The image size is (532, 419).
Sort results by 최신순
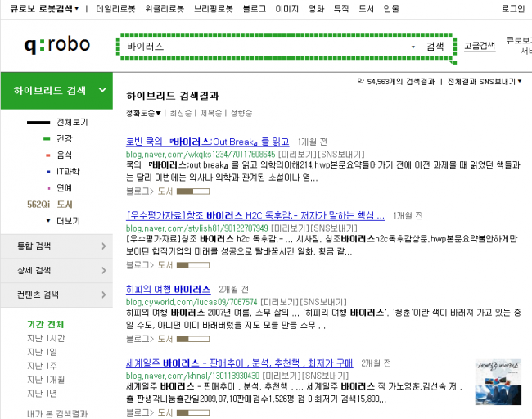point(181,113)
